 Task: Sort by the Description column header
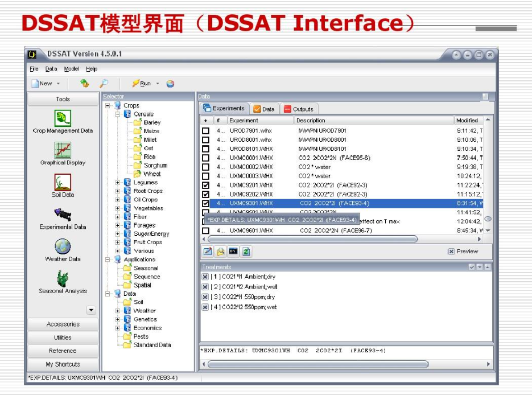pos(373,121)
